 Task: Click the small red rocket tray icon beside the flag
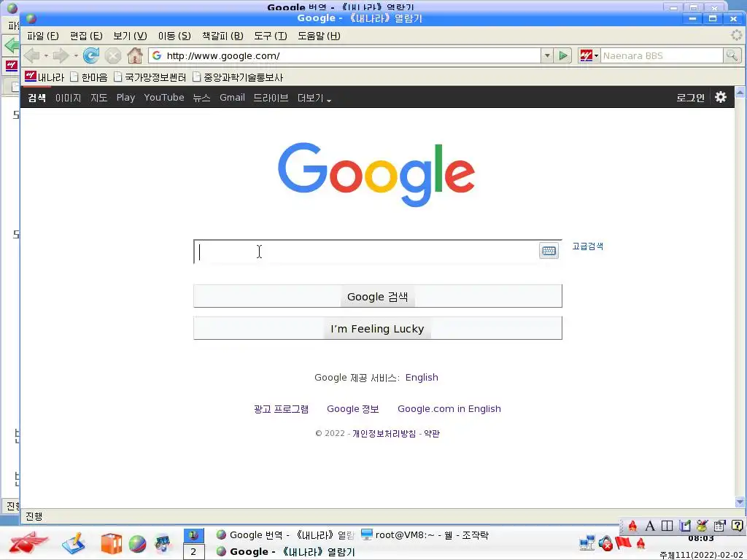tap(641, 543)
